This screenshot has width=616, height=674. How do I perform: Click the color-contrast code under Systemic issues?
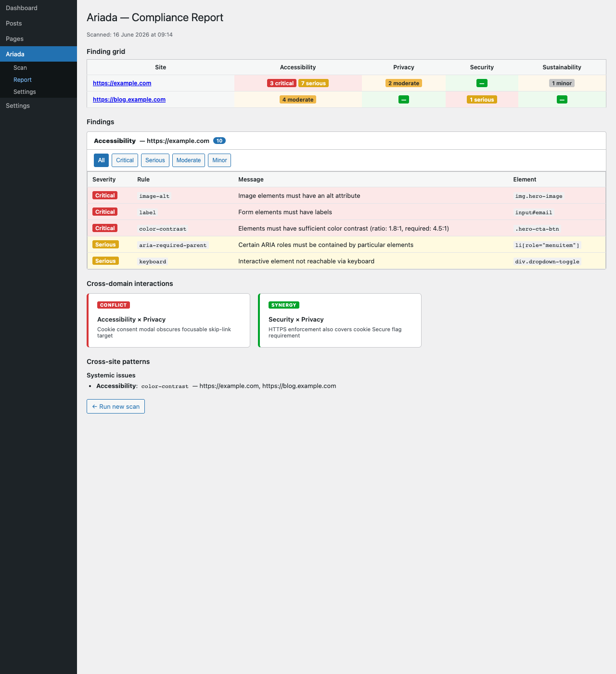(x=165, y=386)
